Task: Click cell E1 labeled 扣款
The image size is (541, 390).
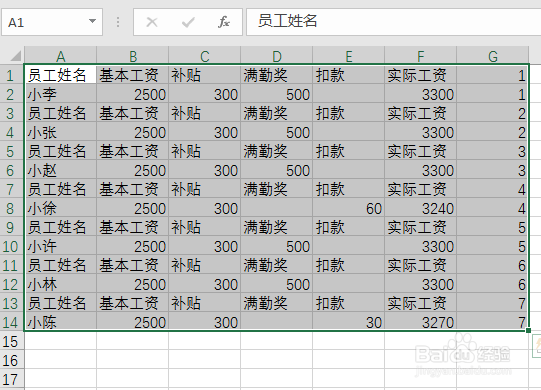Action: pos(348,75)
